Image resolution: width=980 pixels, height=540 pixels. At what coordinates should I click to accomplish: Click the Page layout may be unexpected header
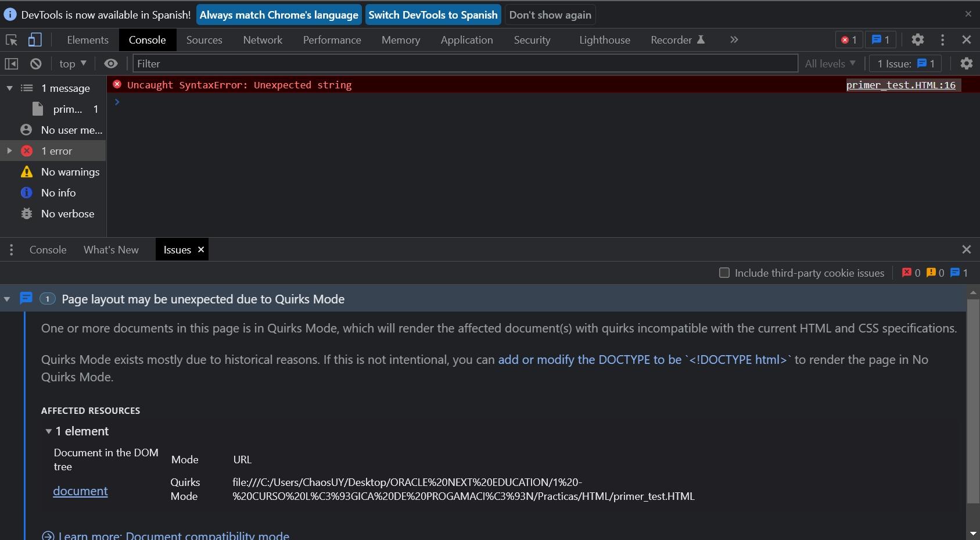(x=203, y=299)
